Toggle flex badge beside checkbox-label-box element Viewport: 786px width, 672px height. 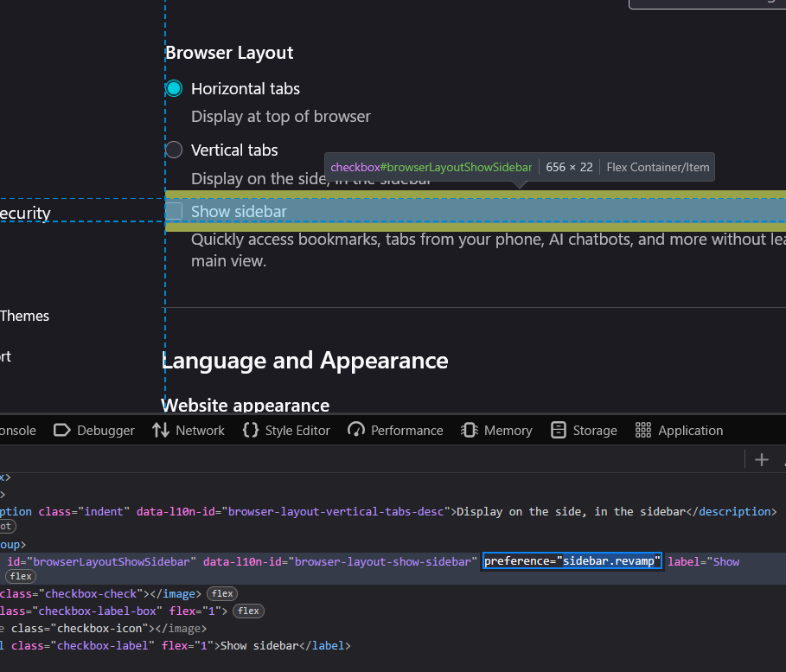tap(248, 611)
